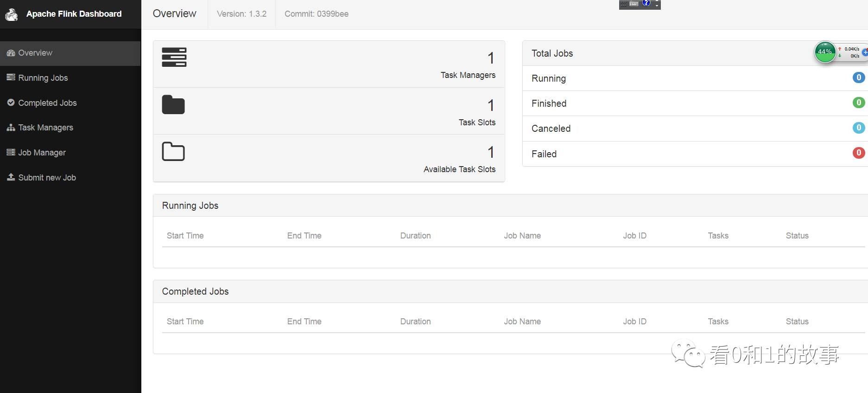The width and height of the screenshot is (868, 393).
Task: Click Status header in Running Jobs table
Action: [x=797, y=236]
